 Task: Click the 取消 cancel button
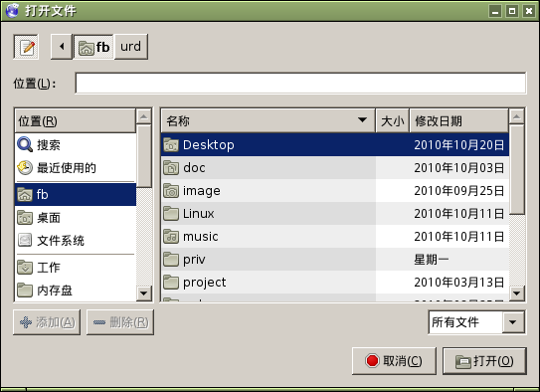point(394,361)
